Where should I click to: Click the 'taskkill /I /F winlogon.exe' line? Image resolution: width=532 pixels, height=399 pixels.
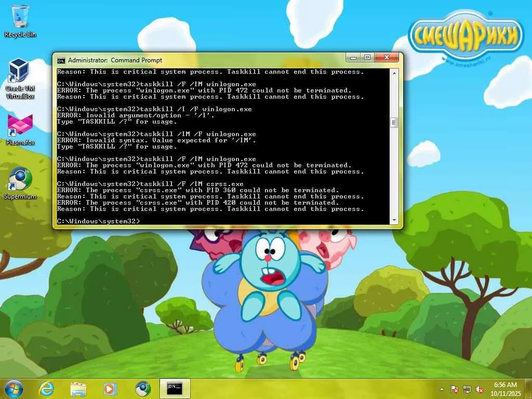coord(154,109)
